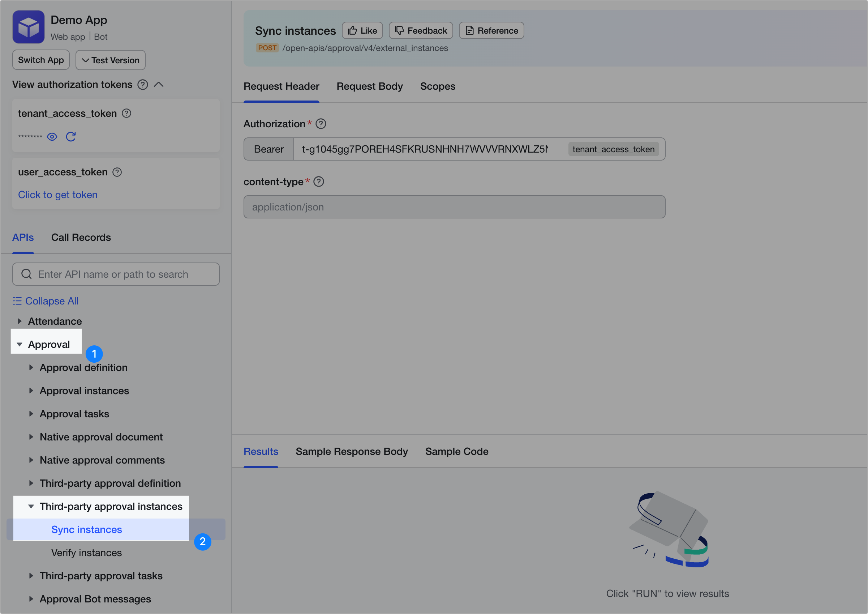Collapse the authorization tokens section chevron

(159, 84)
